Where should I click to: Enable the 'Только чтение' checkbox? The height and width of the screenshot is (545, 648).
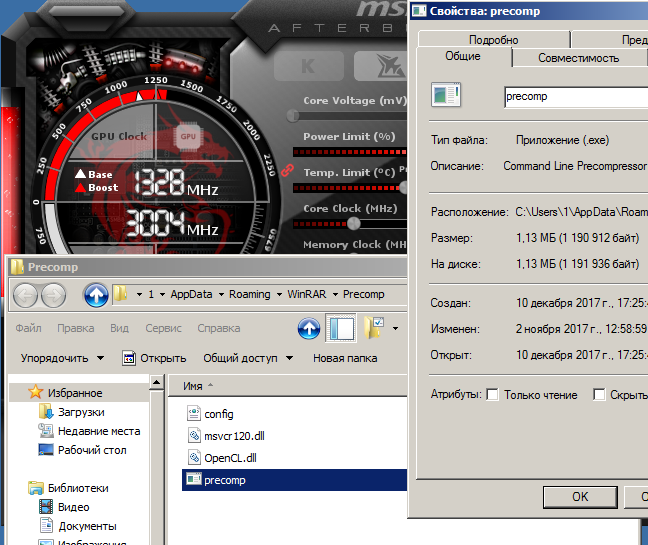point(492,395)
